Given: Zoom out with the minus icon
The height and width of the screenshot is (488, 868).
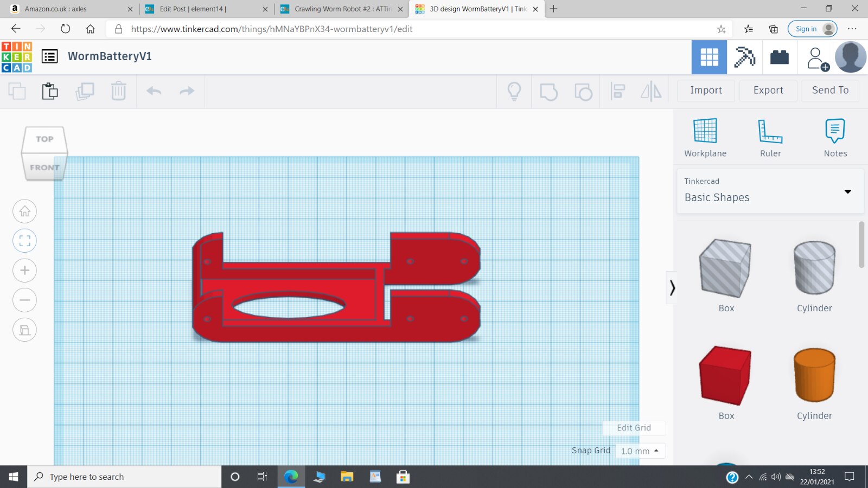Looking at the screenshot, I should click(24, 300).
